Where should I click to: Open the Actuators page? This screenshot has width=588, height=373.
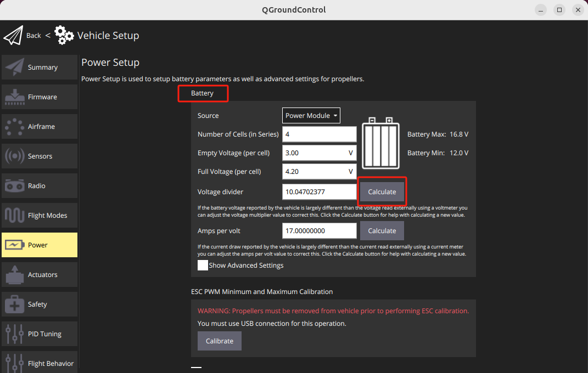pos(40,274)
